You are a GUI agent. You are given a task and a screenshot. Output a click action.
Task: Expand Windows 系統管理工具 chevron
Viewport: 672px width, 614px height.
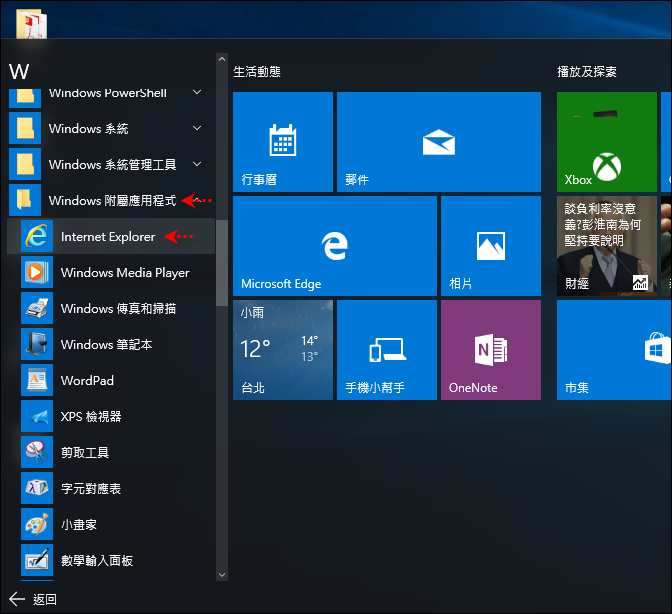tap(197, 164)
